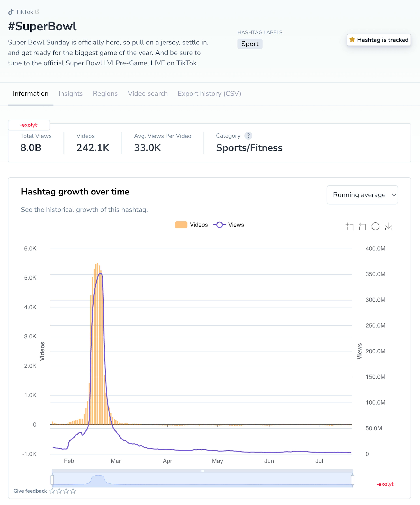Click the tallest orange Videos bar

[97, 344]
